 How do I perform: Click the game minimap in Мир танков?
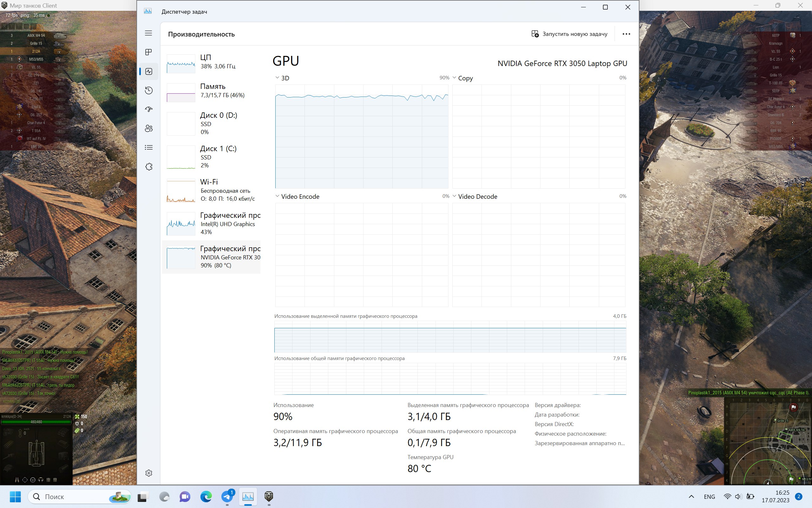(x=768, y=441)
